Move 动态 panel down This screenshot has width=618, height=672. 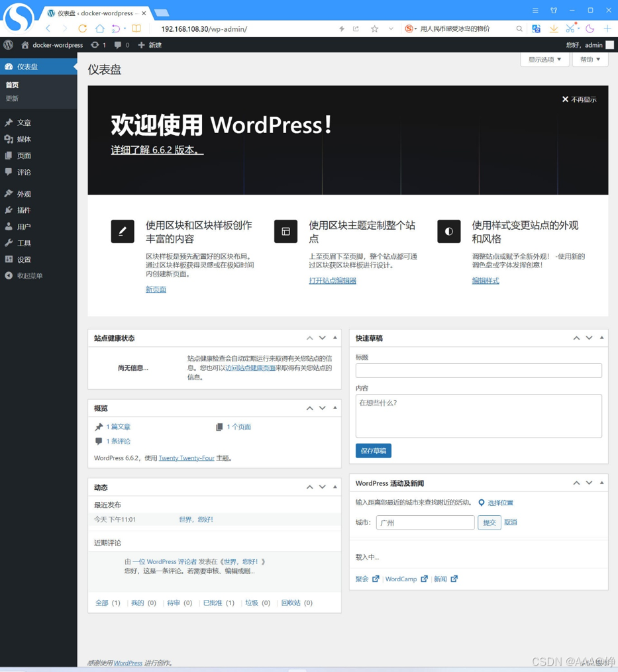(x=322, y=487)
